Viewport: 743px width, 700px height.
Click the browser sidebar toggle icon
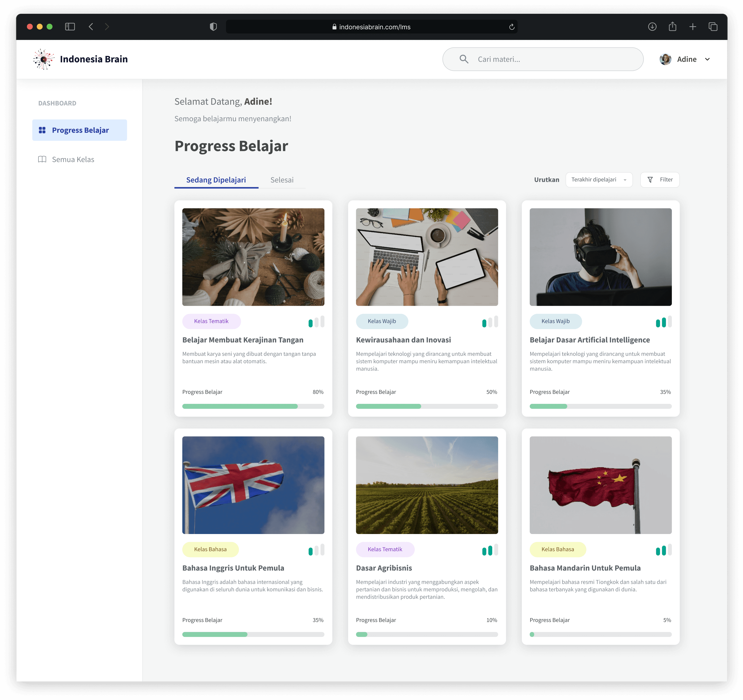click(x=70, y=27)
